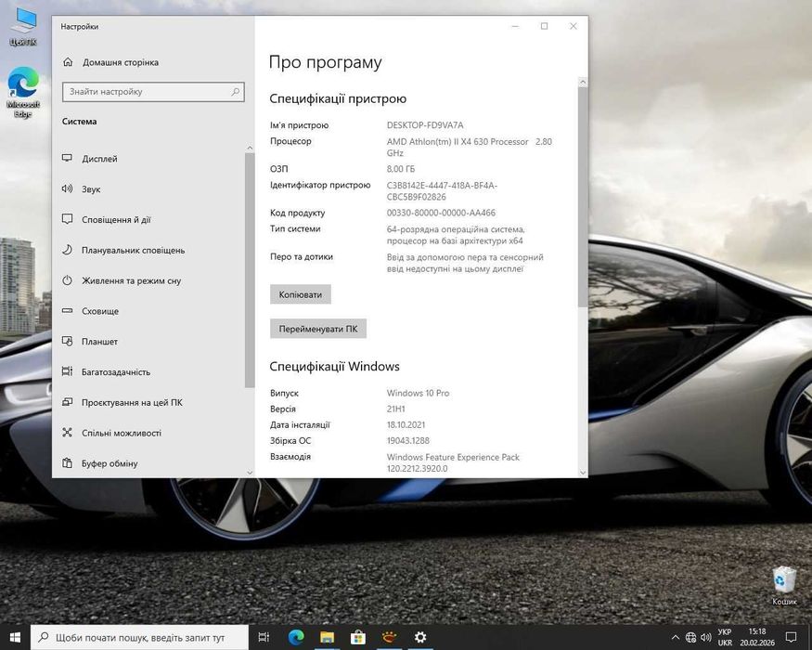812x650 pixels.
Task: Click the Settings gear taskbar icon
Action: pos(420,637)
